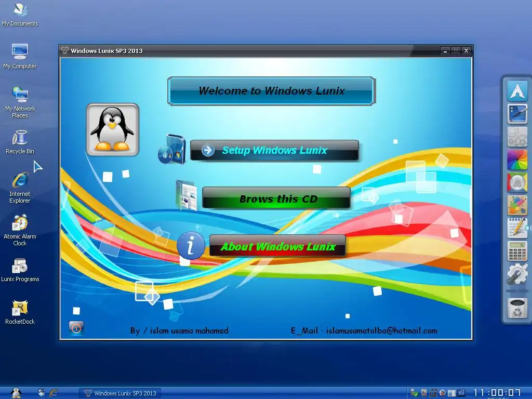Click the documents icon beside Brows this CD

coord(187,195)
